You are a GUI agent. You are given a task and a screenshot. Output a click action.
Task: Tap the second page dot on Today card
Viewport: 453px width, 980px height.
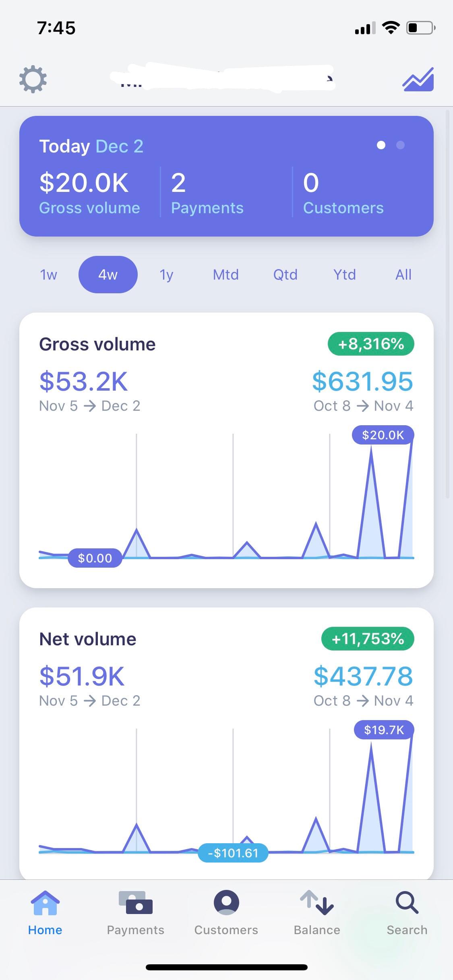(400, 145)
